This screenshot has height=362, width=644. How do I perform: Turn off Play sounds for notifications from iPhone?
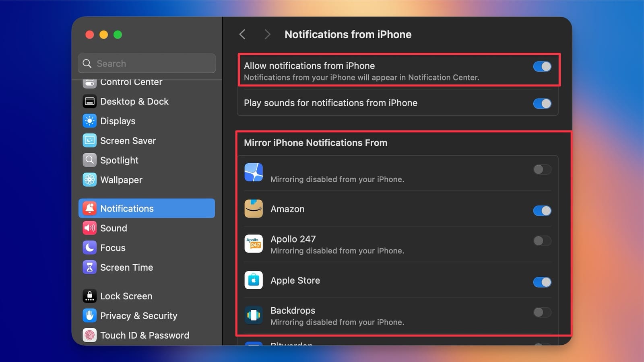542,103
